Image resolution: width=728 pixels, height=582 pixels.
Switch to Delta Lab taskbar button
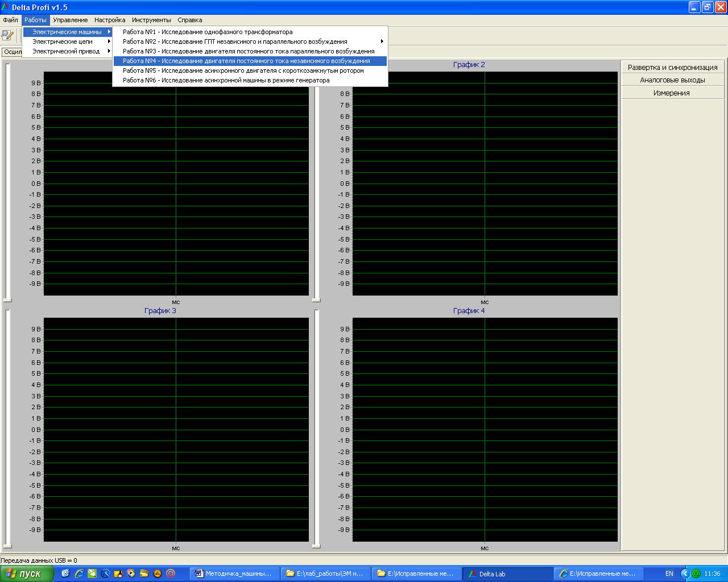[x=508, y=573]
